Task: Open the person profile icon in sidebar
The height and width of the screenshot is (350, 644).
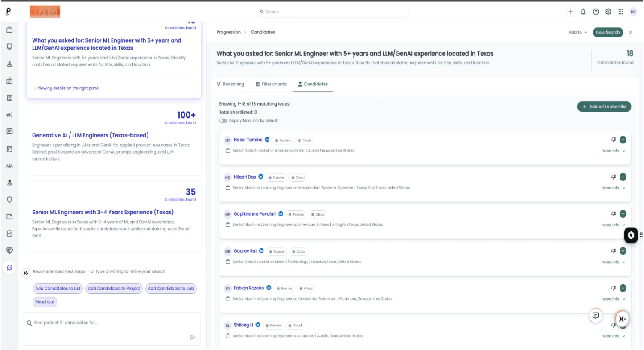Action: [9, 64]
